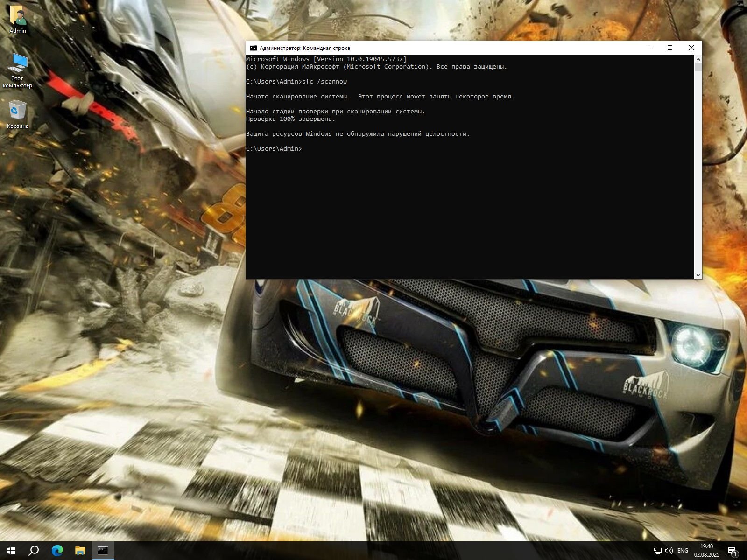Click the Command Prompt scrollbar thumb

[x=698, y=67]
